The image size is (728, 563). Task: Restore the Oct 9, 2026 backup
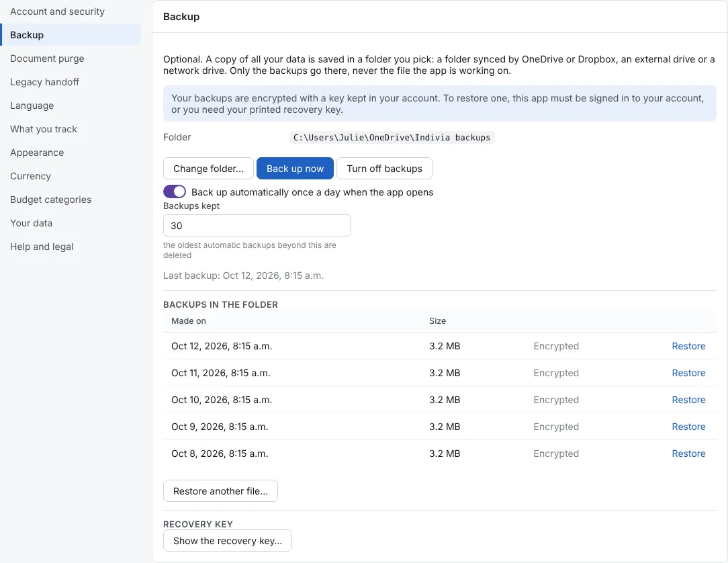(x=688, y=427)
